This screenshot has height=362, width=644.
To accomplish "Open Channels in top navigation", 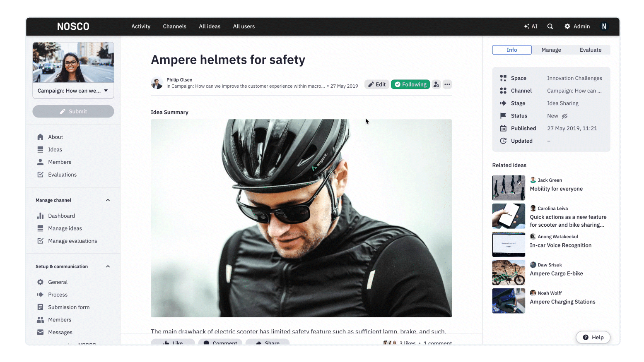I will tap(175, 26).
